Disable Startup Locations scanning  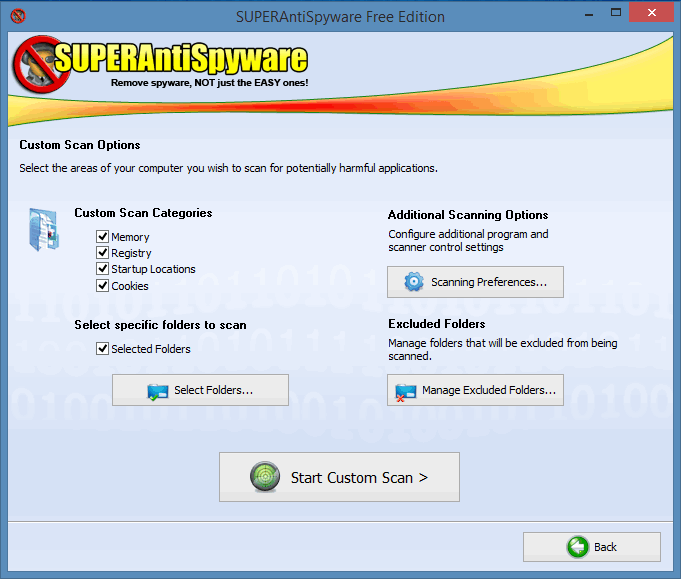tap(102, 269)
